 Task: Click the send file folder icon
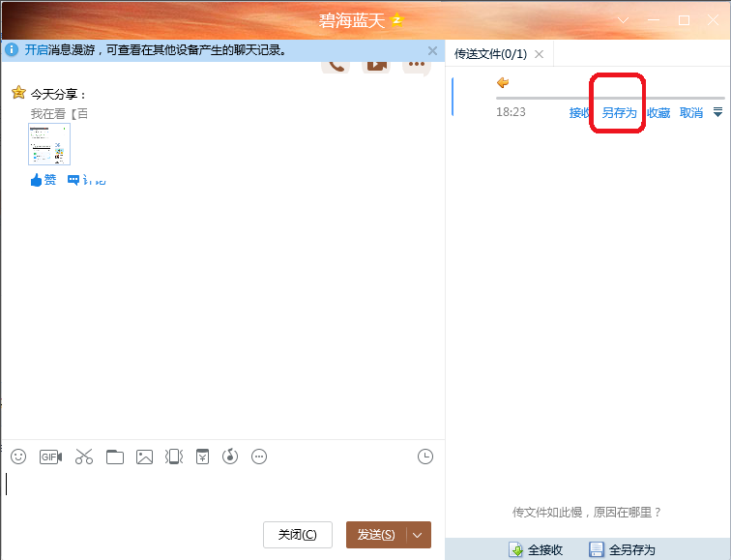(x=115, y=457)
